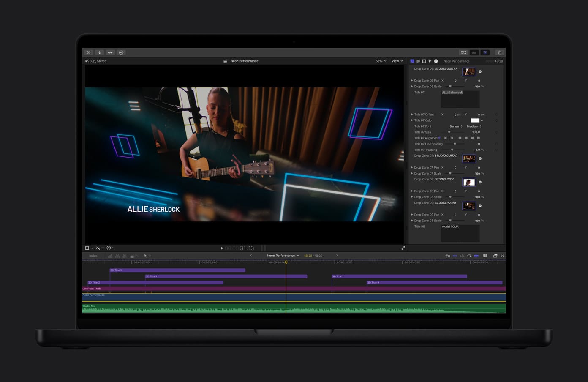Open the View options menu
Screen dimensions: 588x382
pos(397,61)
